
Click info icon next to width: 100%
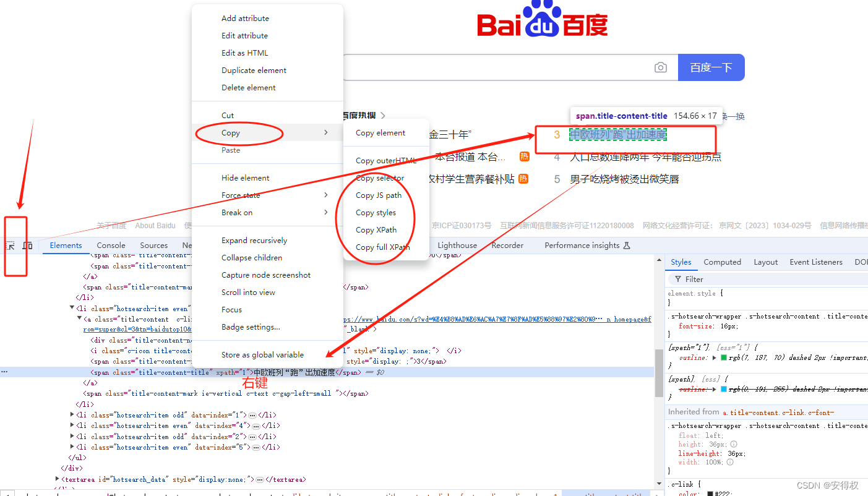(730, 462)
